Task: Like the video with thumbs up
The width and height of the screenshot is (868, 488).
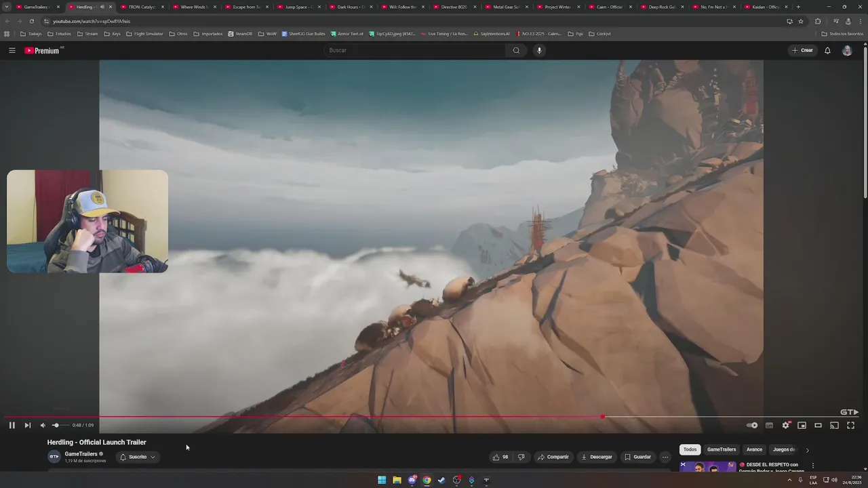Action: [x=500, y=457]
